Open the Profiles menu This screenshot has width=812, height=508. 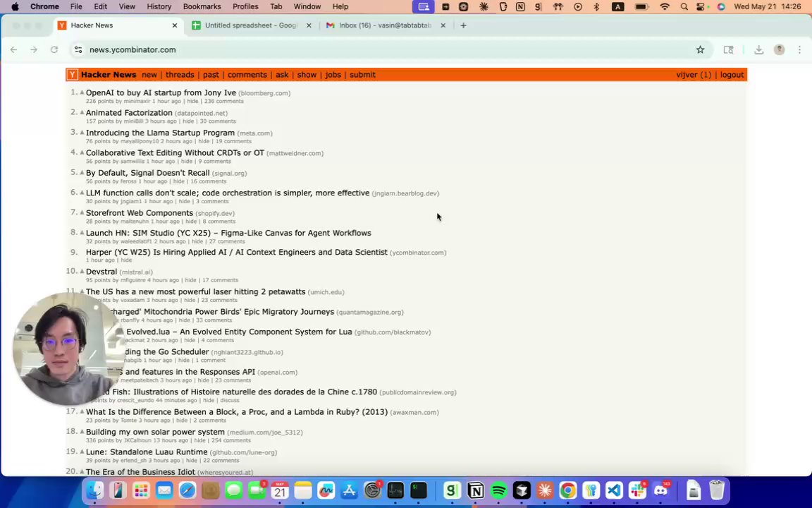click(x=245, y=7)
